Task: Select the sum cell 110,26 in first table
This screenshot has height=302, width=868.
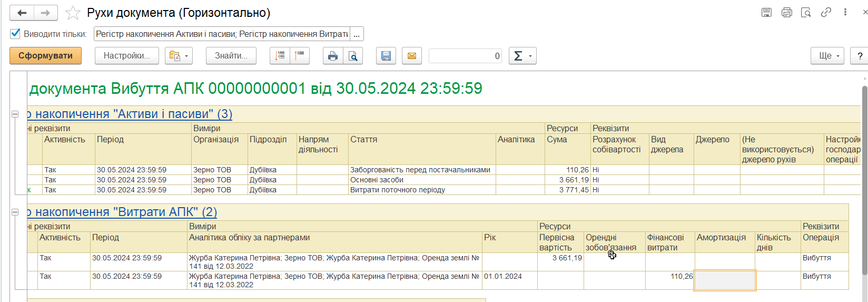Action: pyautogui.click(x=568, y=170)
